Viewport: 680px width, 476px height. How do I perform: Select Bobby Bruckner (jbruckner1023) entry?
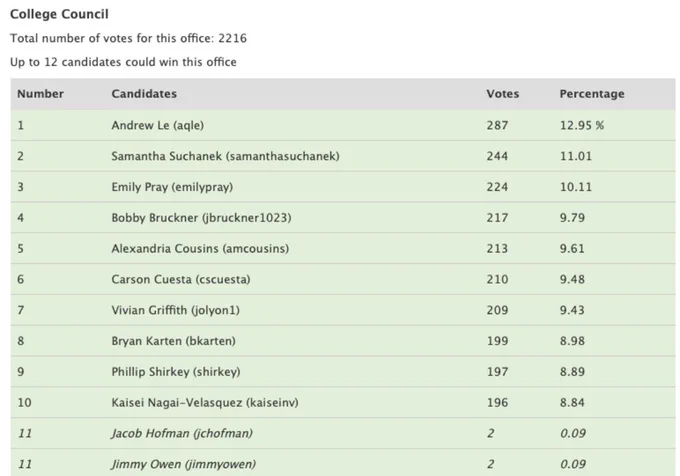coord(201,218)
